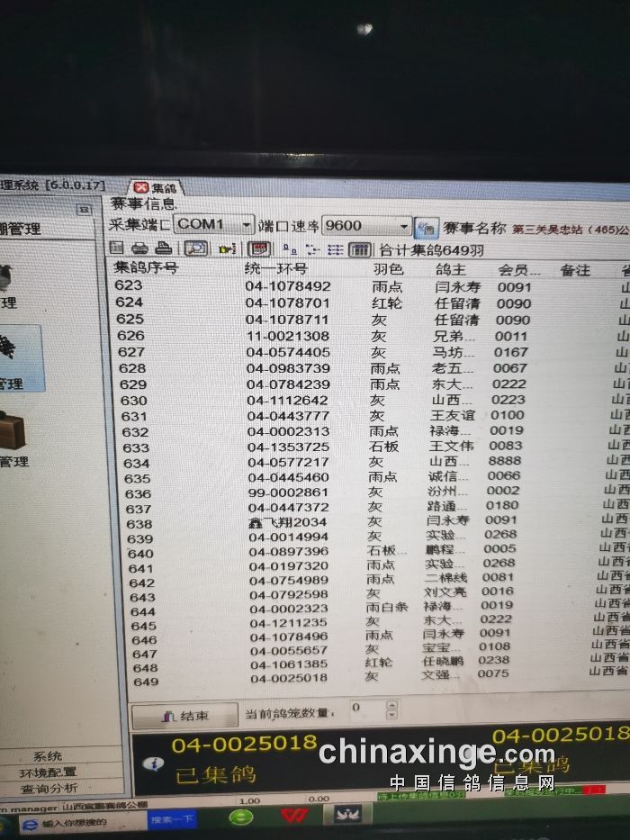Click the pigeon app icon in taskbar
630x840 pixels.
[346, 814]
